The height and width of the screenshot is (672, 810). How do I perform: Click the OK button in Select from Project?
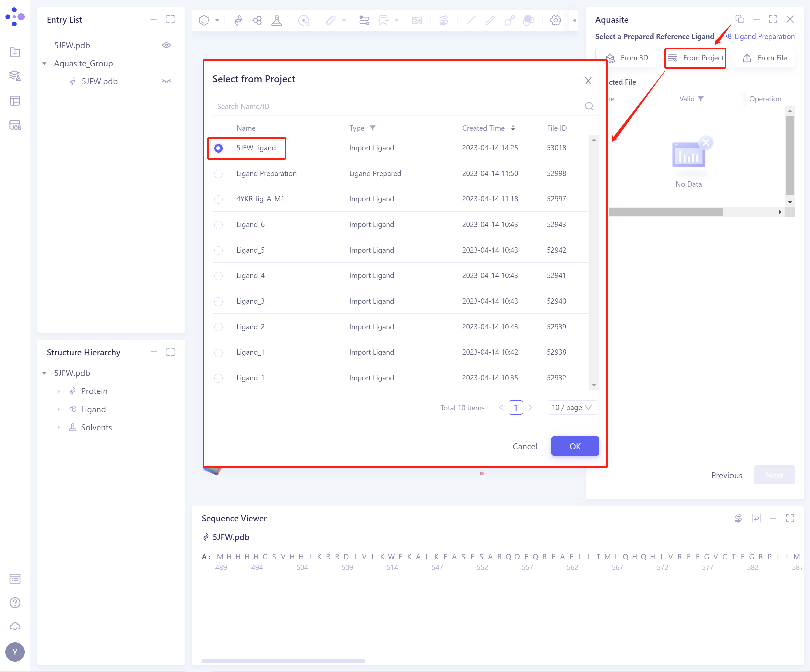[x=575, y=446]
